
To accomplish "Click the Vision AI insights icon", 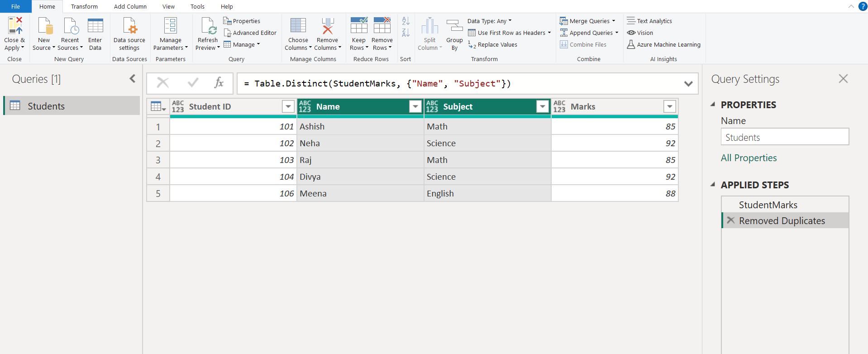I will pos(631,33).
